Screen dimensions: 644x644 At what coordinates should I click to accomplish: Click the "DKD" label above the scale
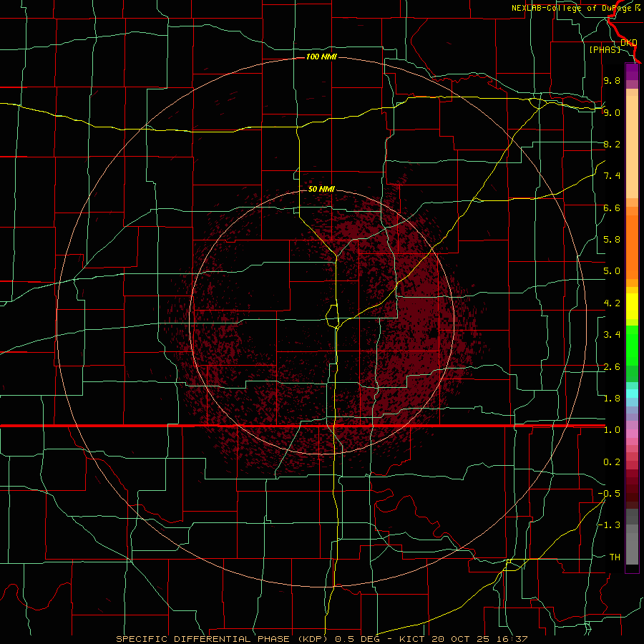(x=628, y=42)
